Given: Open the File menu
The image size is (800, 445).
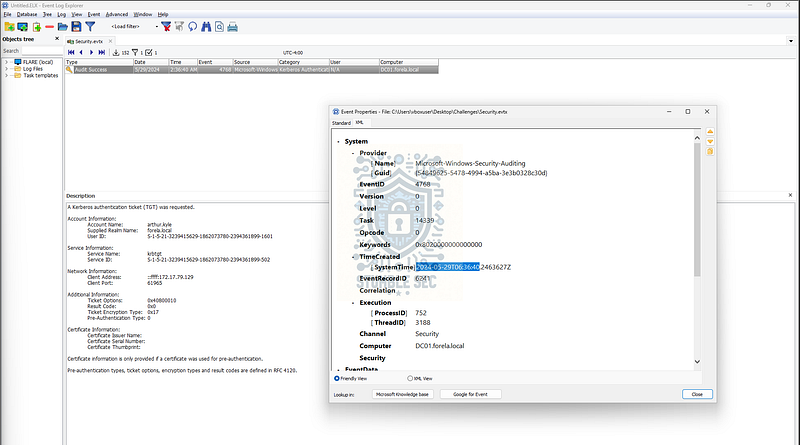Looking at the screenshot, I should tap(7, 14).
